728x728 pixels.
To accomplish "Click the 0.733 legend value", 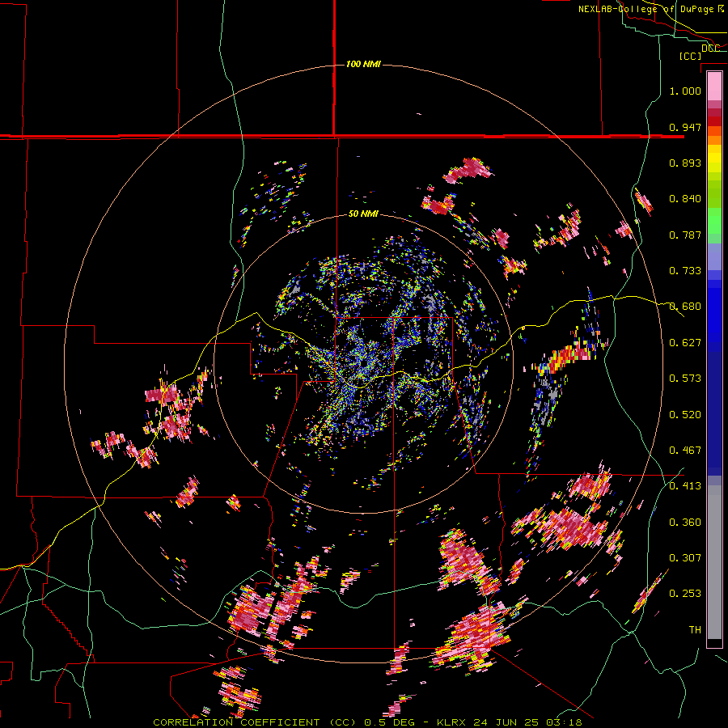I will 685,271.
